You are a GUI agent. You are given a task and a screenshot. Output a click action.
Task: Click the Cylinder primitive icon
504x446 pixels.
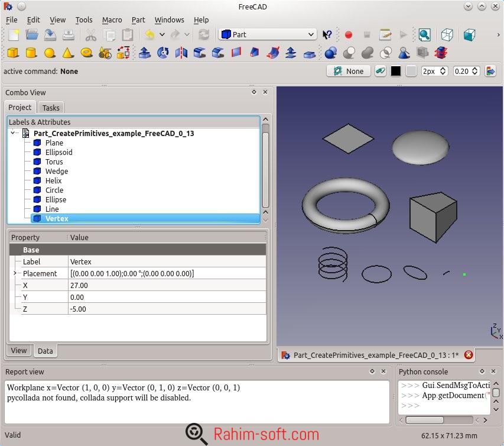pos(31,53)
